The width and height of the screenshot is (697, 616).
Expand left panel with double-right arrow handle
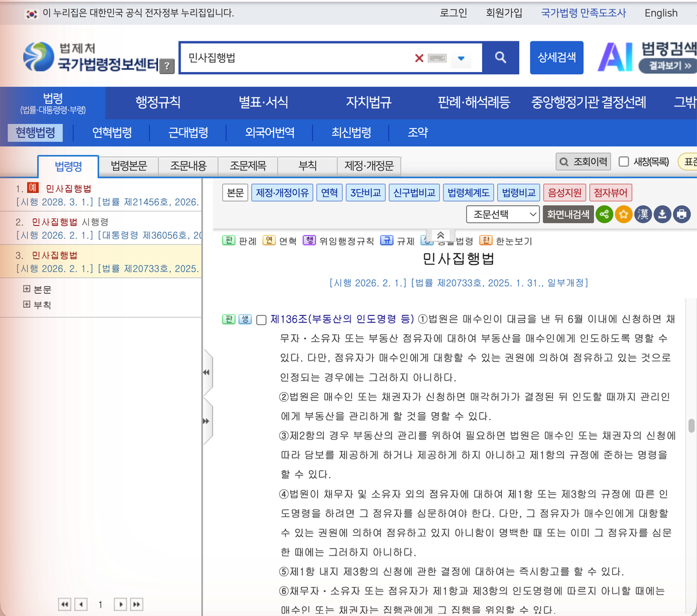[x=207, y=421]
